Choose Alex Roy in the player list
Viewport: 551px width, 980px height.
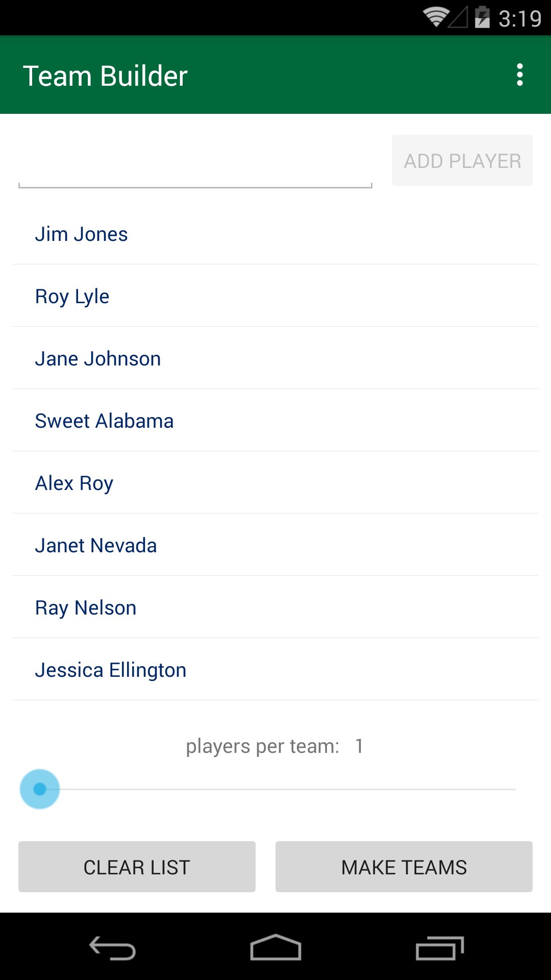74,483
